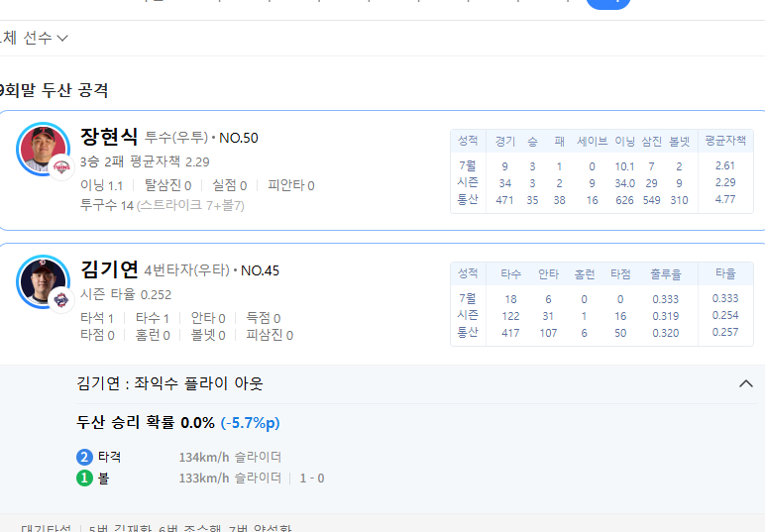
Task: Open the 김기연 player name link
Action: tap(109, 269)
